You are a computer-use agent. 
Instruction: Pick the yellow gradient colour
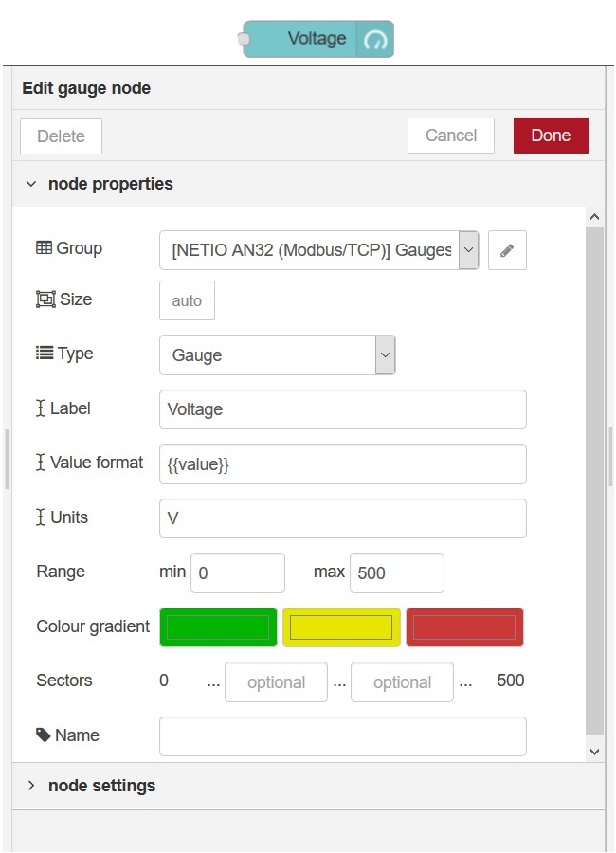341,627
